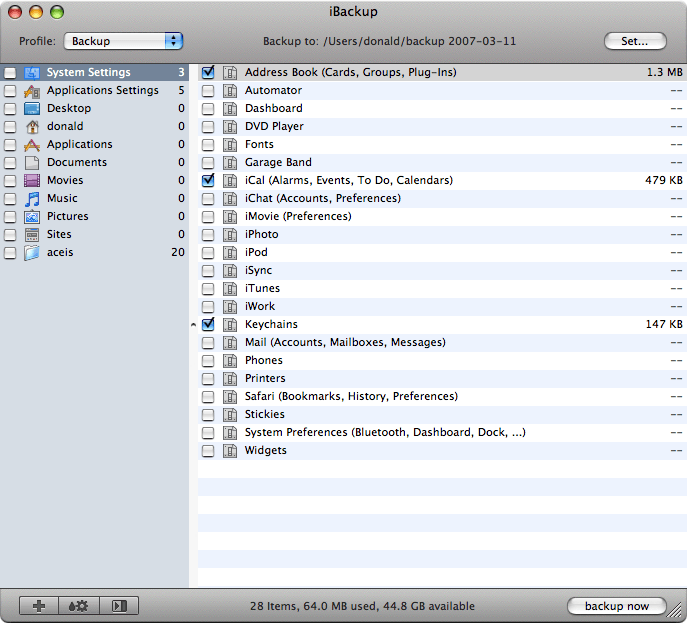Select the iSync row text
The height and width of the screenshot is (623, 687).
tap(259, 270)
